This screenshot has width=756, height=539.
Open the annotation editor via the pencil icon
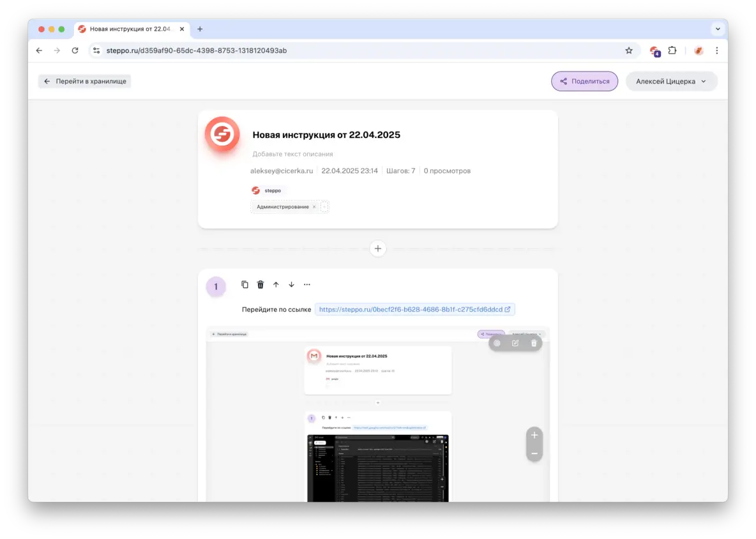click(515, 342)
